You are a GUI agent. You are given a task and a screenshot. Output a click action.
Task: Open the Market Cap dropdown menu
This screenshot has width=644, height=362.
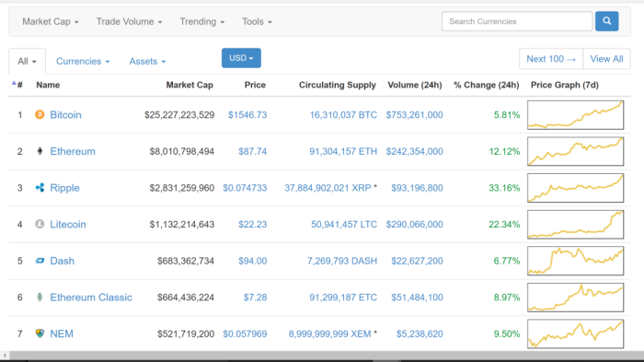click(x=50, y=22)
